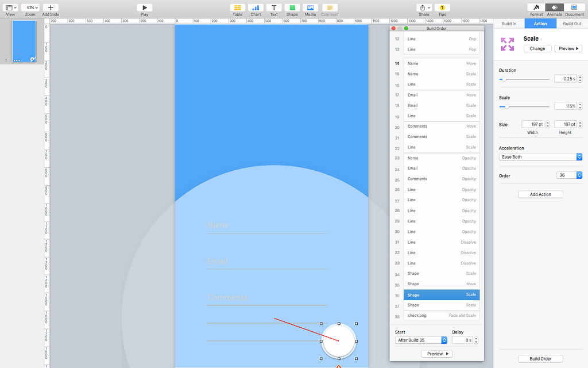
Task: Start the slideshow with Play
Action: [144, 7]
